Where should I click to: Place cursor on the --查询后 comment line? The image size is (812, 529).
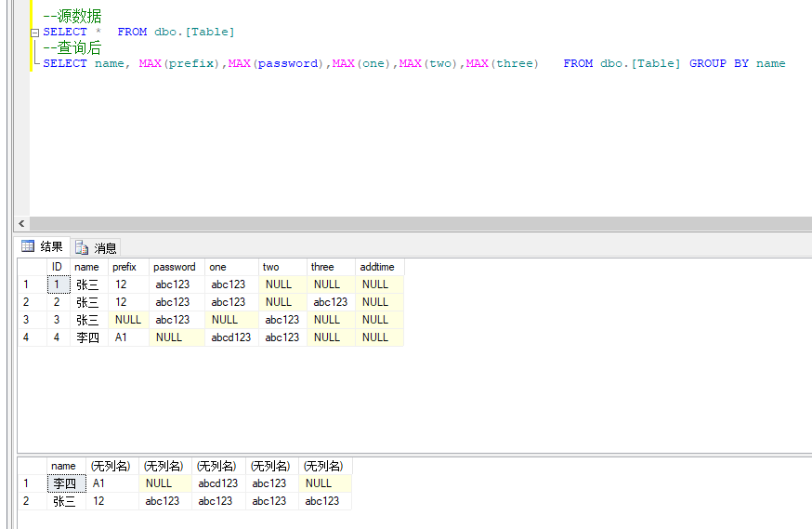(x=72, y=47)
